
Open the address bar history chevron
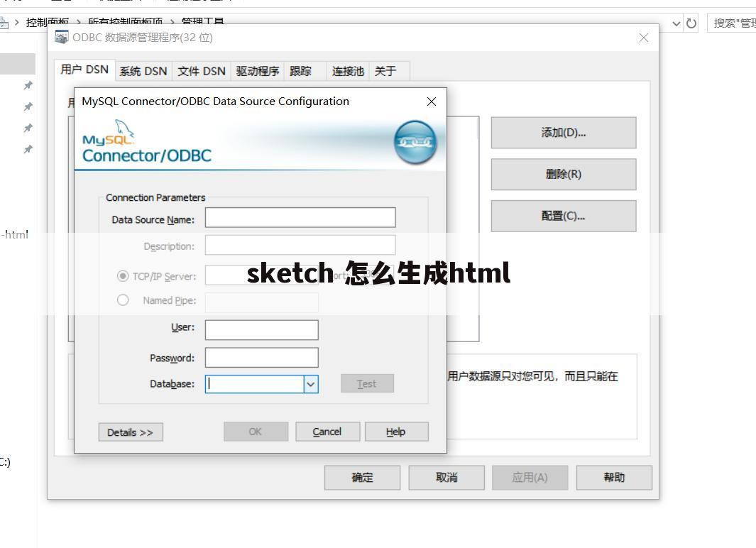pos(678,23)
